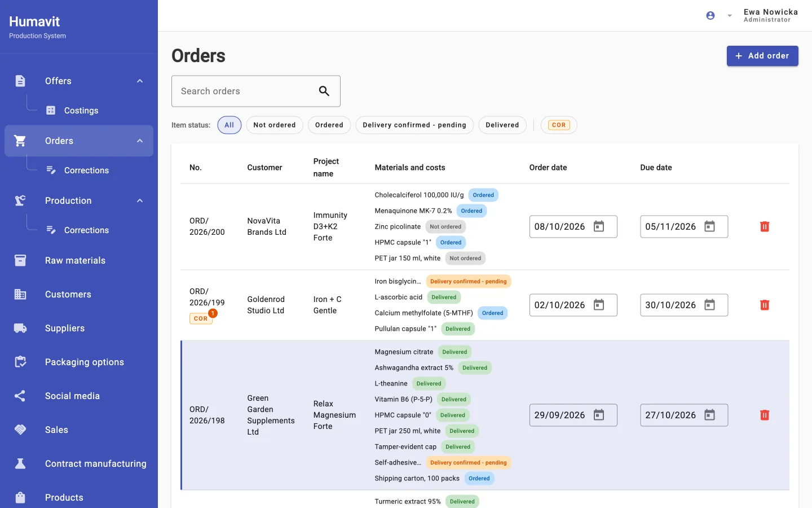The height and width of the screenshot is (508, 812).
Task: Open calendar for due date 27/10/2026
Action: (710, 415)
